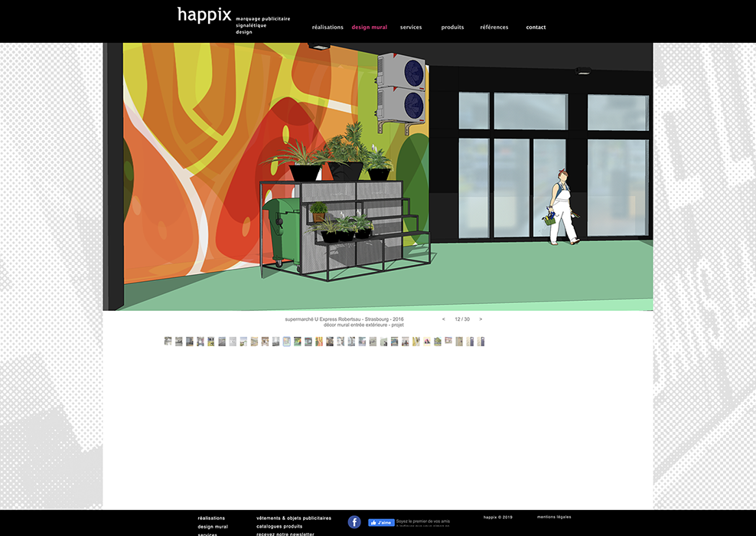Screen dimensions: 756x536
Task: Open the highlighted twelfth gallery thumbnail
Action: 286,342
